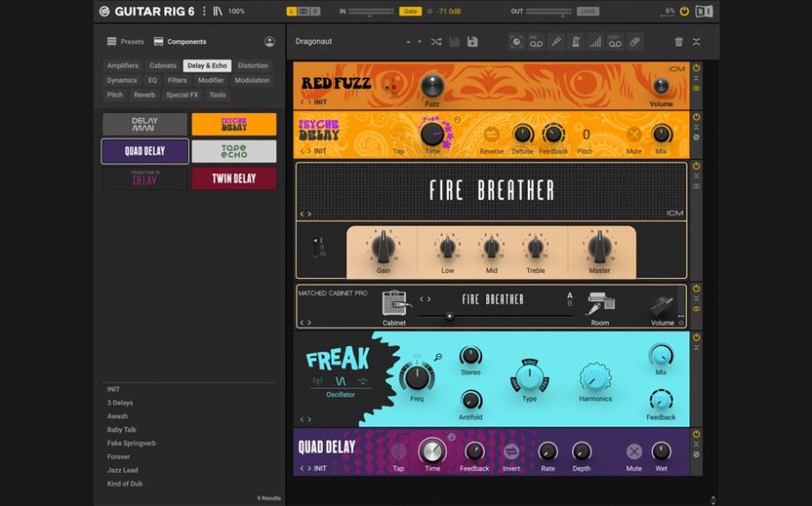Click Psyche Delay INIT preset arrows
This screenshot has height=506, width=812.
click(x=306, y=151)
